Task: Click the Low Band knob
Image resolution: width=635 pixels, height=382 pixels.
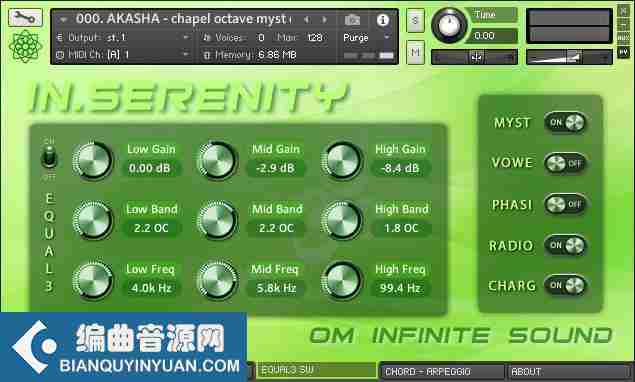Action: (x=93, y=220)
